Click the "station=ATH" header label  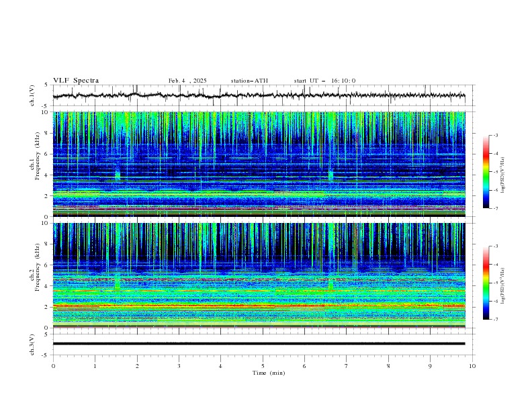point(249,81)
